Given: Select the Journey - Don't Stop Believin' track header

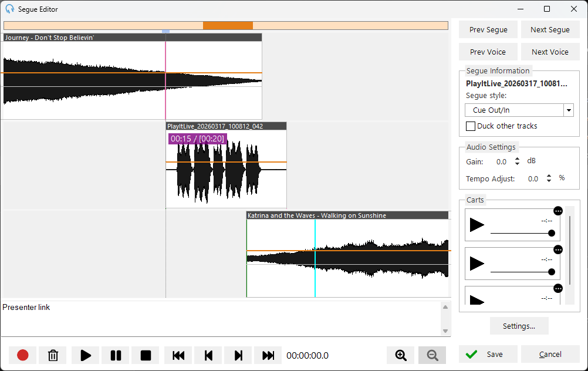Looking at the screenshot, I should click(x=133, y=38).
